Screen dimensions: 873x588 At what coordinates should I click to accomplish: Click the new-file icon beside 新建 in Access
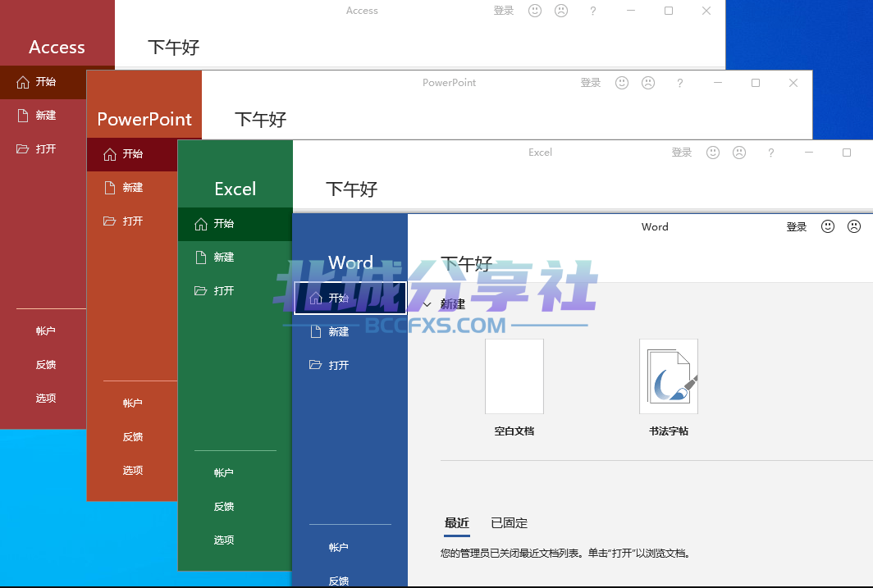click(x=23, y=116)
